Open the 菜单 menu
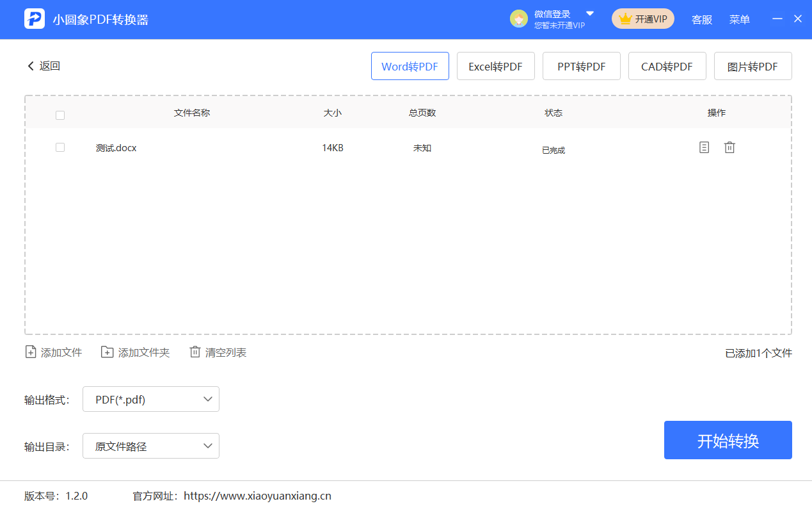This screenshot has width=812, height=506. pos(740,20)
